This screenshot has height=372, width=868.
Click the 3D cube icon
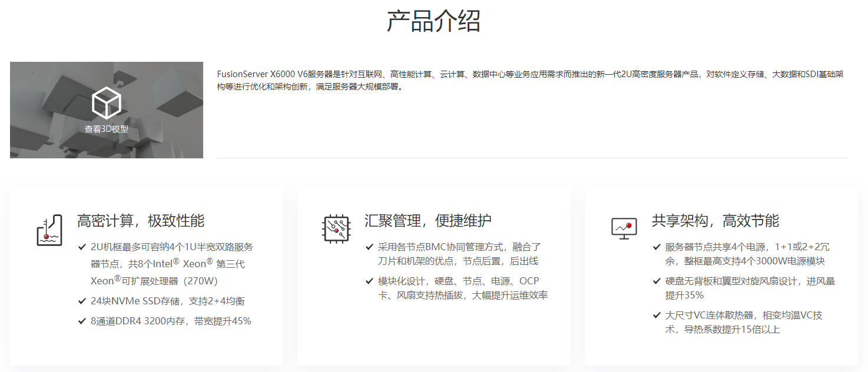(106, 103)
